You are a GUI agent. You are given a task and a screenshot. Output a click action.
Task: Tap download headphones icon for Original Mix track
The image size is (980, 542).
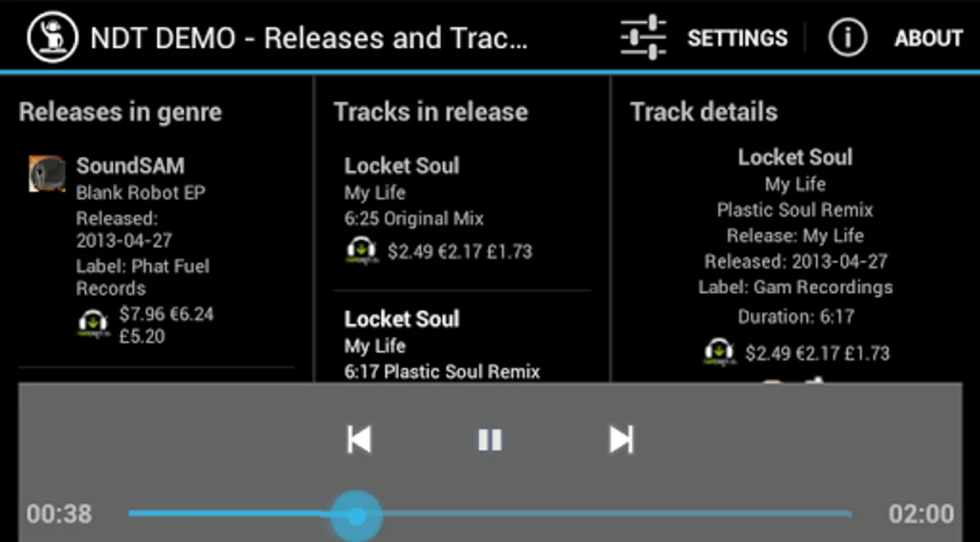[x=362, y=251]
